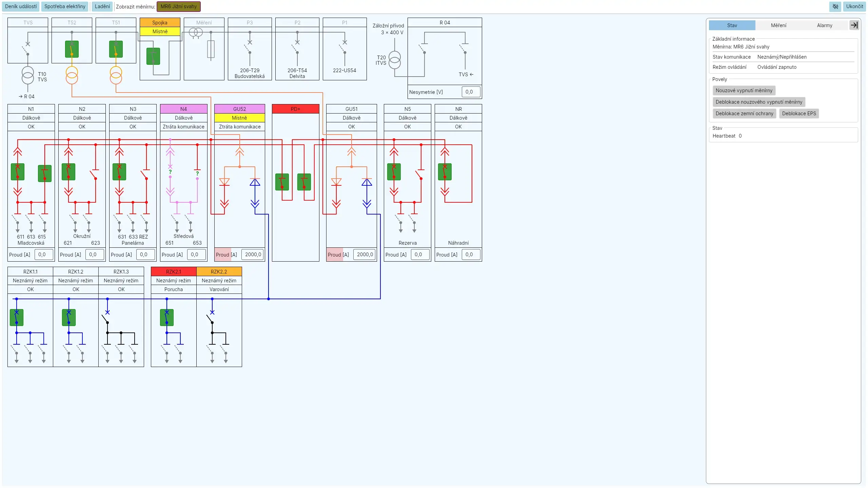
Task: Select N1 right green disconnector
Action: (45, 174)
